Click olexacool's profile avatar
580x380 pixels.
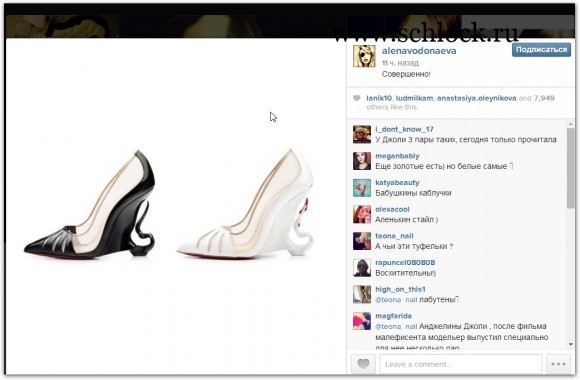[x=362, y=214]
